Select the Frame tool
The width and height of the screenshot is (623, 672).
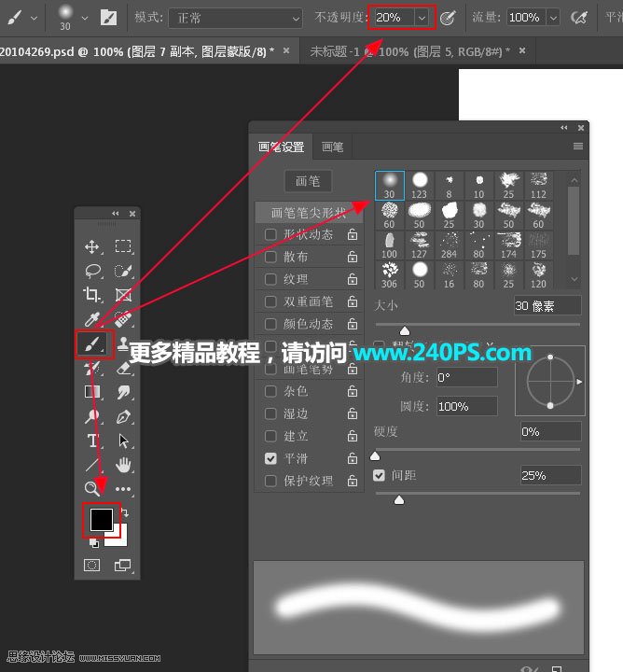[123, 295]
